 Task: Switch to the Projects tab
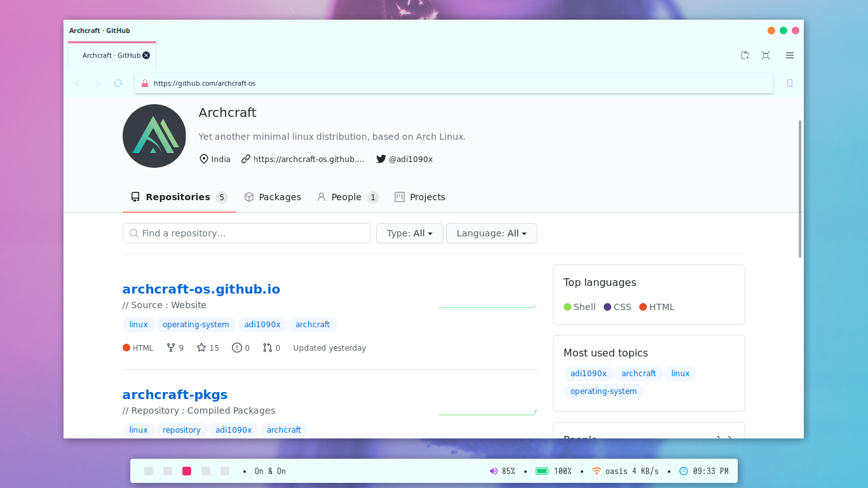[419, 197]
